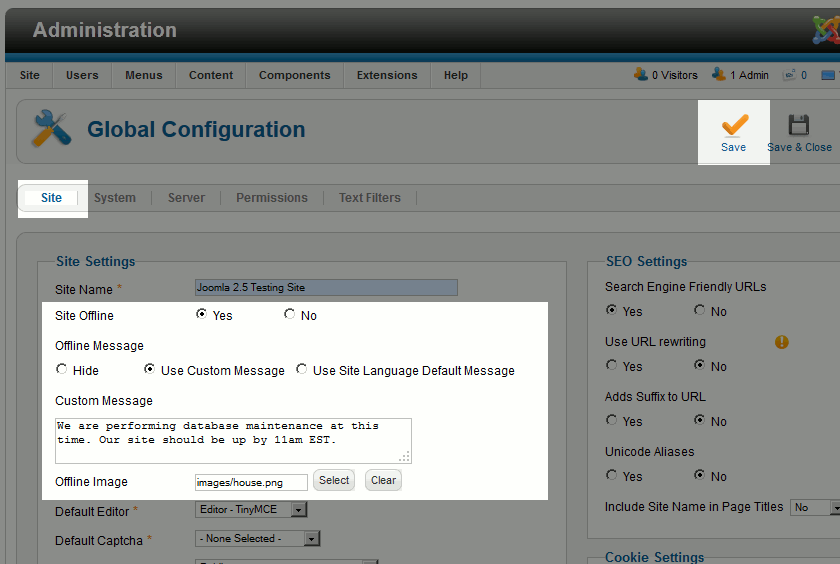Click the Save & Close floppy icon
The width and height of the screenshot is (840, 564).
[798, 125]
